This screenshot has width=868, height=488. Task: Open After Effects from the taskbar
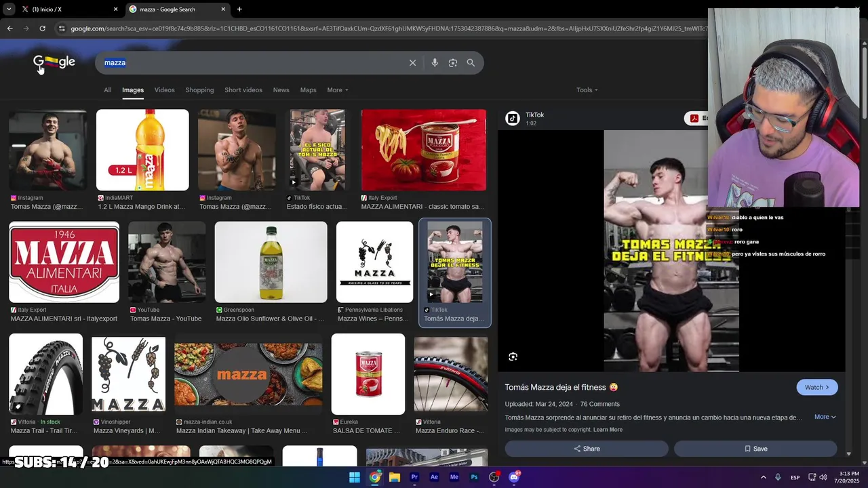[x=434, y=477]
